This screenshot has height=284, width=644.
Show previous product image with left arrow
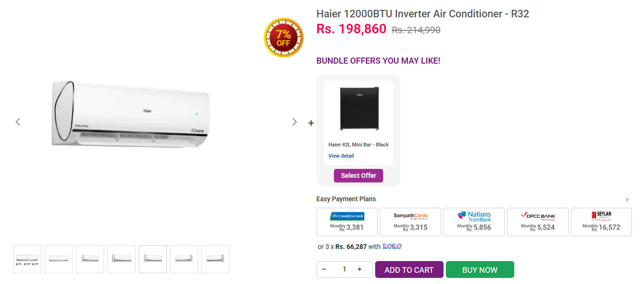[18, 122]
